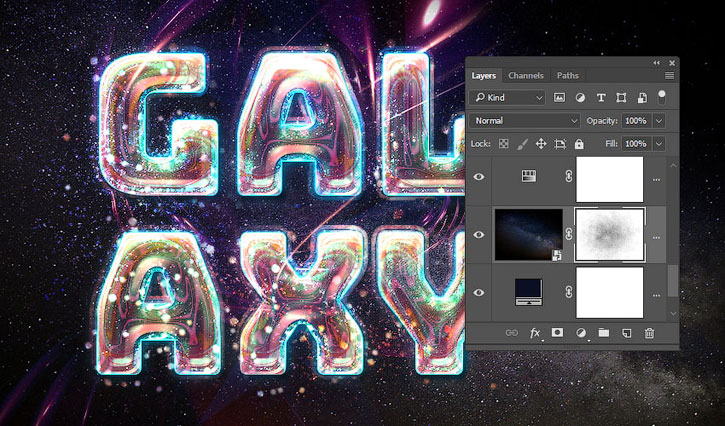Lock layer position
Viewport: 725px width, 426px height.
[541, 144]
